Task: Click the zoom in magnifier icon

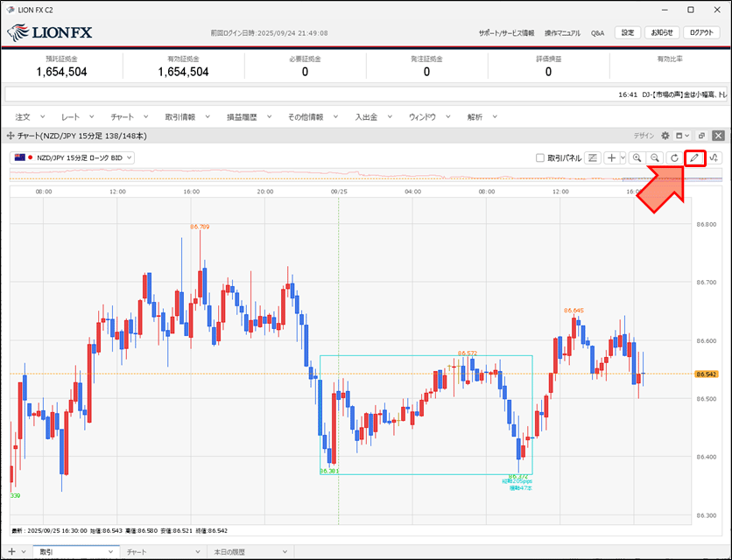Action: pyautogui.click(x=637, y=157)
